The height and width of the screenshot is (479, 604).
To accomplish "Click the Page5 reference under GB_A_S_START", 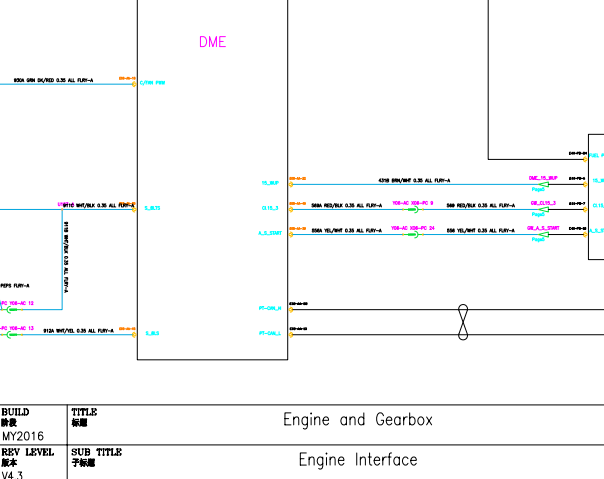I will click(538, 239).
